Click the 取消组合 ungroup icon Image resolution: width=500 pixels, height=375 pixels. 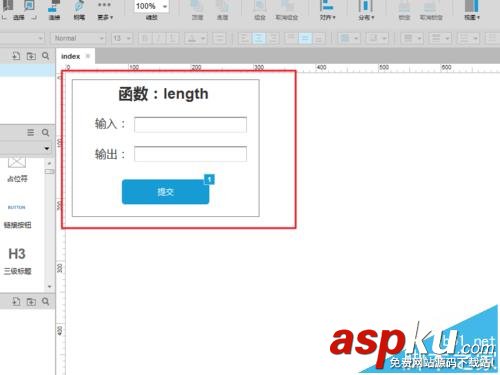pyautogui.click(x=286, y=10)
